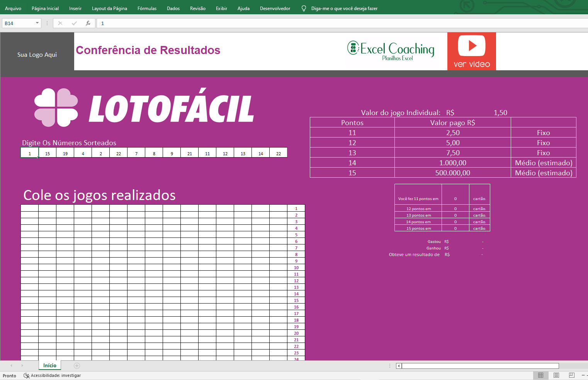Open the Arquivo menu
The height and width of the screenshot is (380, 588).
[13, 8]
